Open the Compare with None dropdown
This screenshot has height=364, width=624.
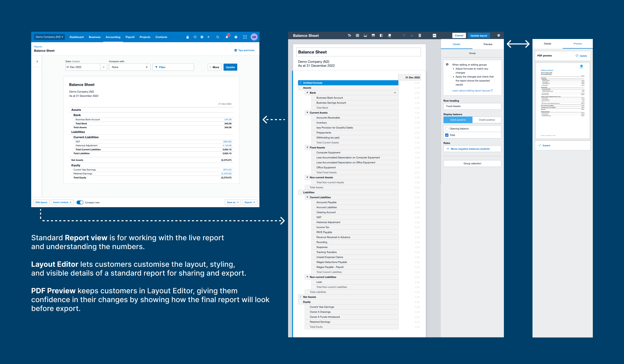pyautogui.click(x=129, y=67)
